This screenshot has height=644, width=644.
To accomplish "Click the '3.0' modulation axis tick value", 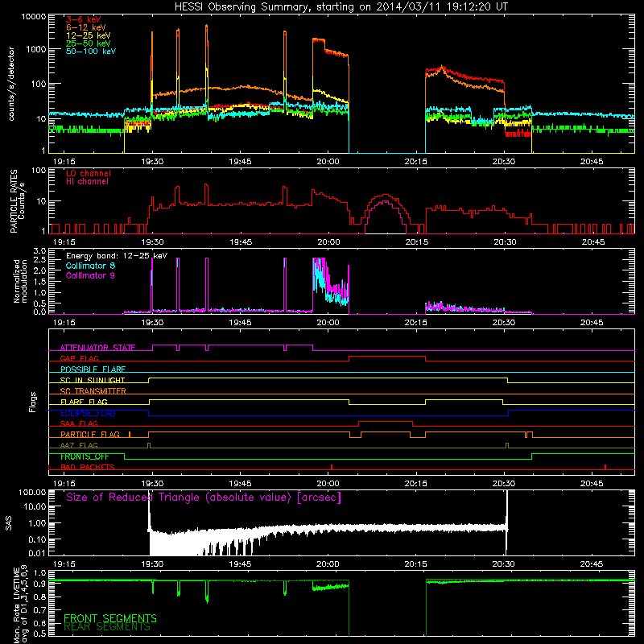I will (x=39, y=251).
